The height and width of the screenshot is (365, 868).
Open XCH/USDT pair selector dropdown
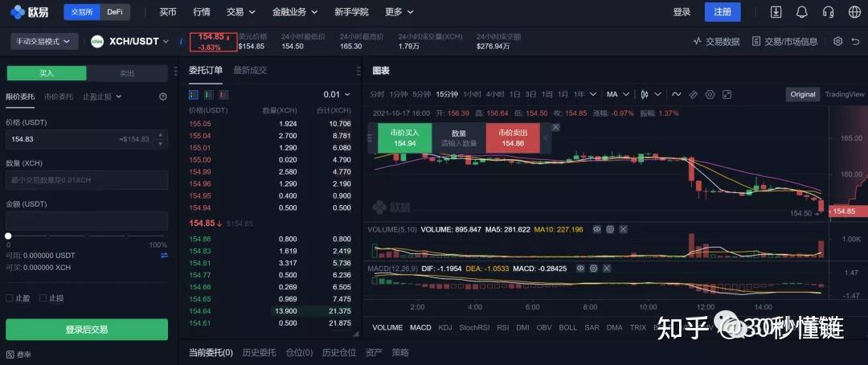click(139, 41)
